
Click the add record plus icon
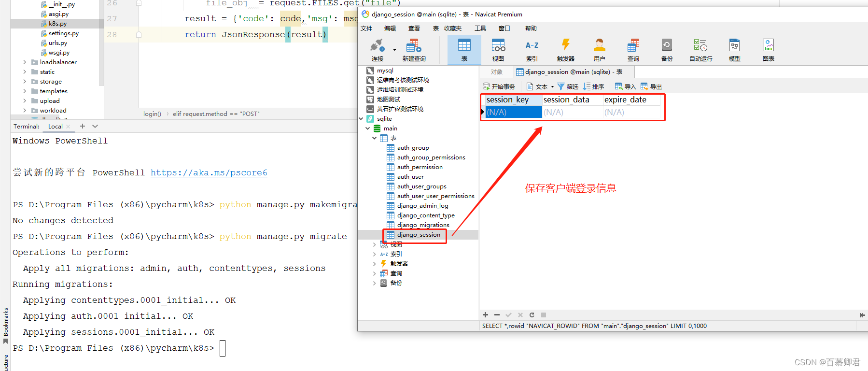pos(485,315)
